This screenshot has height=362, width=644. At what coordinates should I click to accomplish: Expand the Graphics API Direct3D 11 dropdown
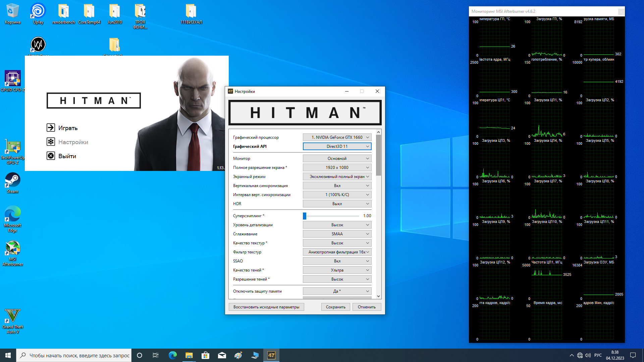pos(337,146)
